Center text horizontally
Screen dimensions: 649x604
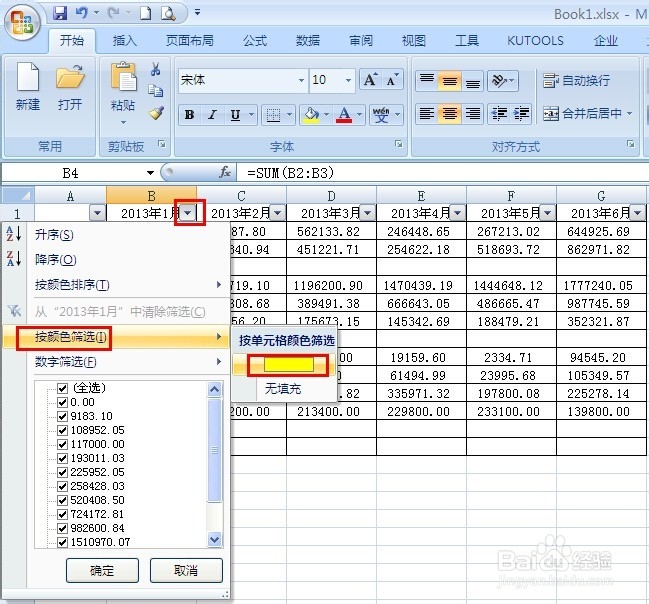point(449,114)
